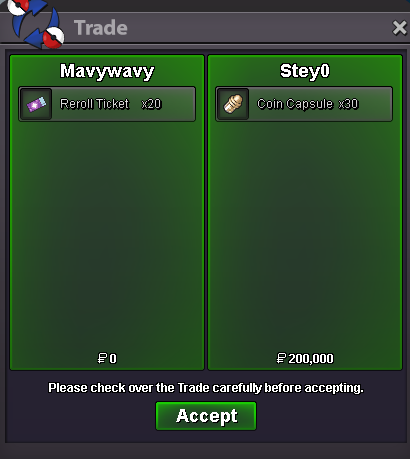The width and height of the screenshot is (410, 459).
Task: Click the 'Please check over the Trade' notice
Action: pyautogui.click(x=206, y=388)
